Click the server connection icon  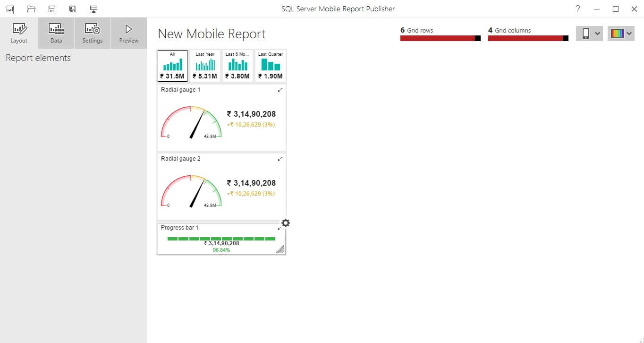[93, 9]
